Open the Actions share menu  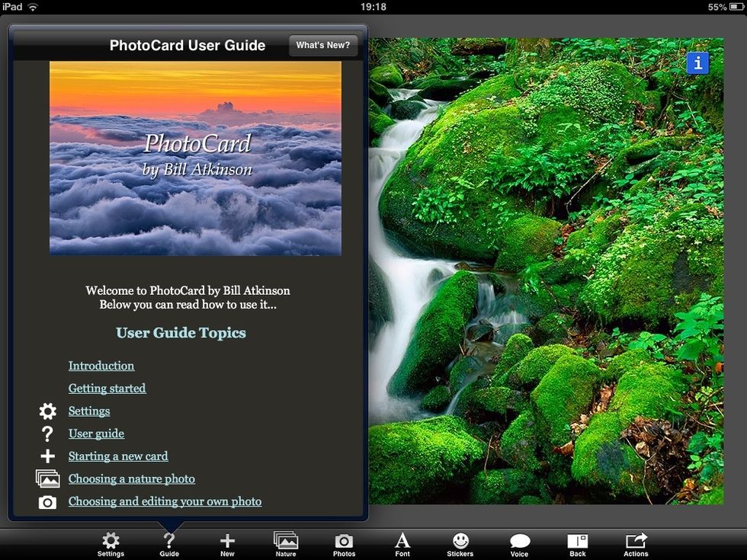(636, 544)
